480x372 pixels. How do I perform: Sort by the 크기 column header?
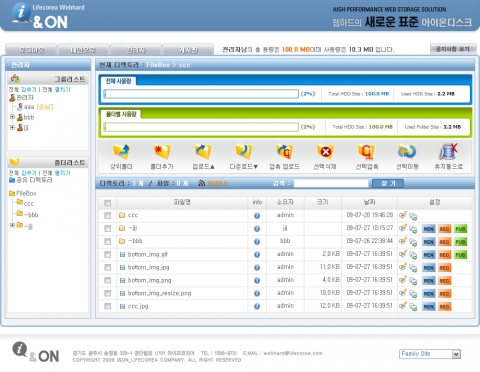pos(323,202)
